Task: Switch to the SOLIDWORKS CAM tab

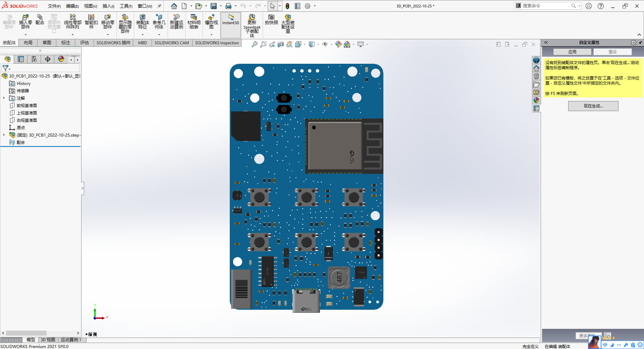Action: [171, 43]
